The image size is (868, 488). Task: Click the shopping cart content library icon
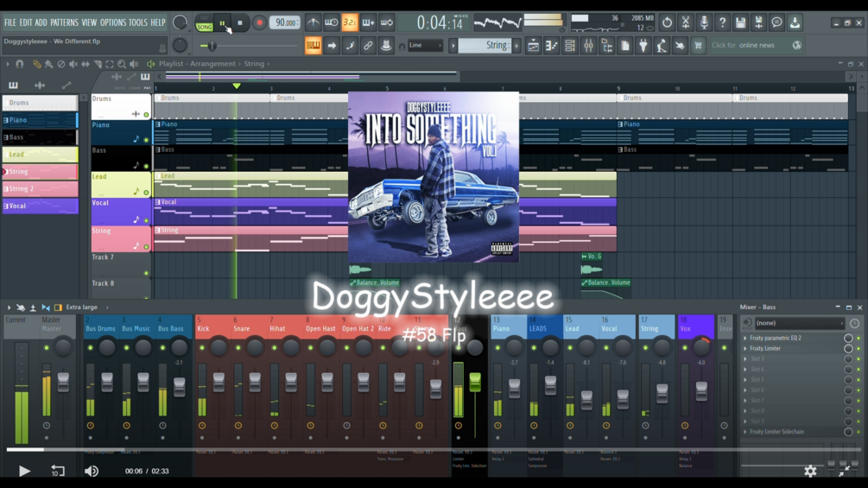point(698,46)
